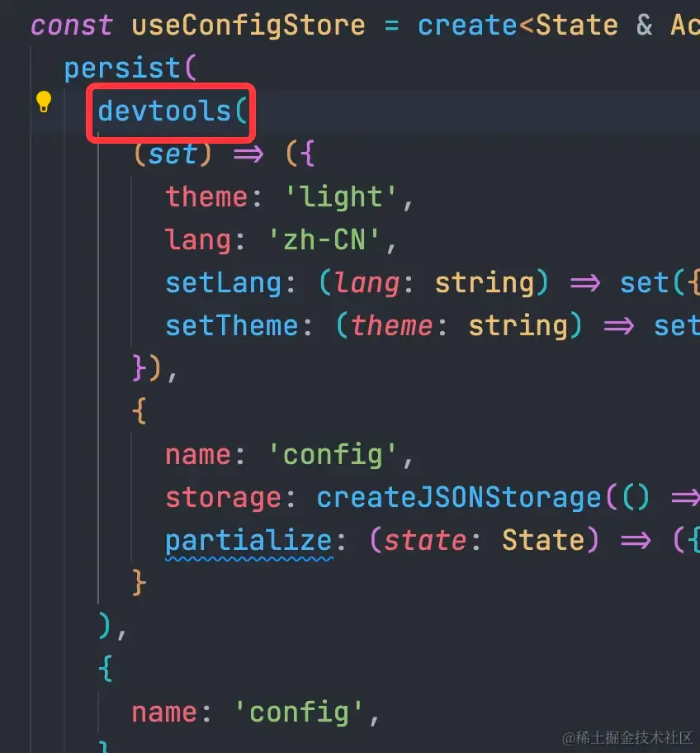Click the first name: 'config' string

332,454
